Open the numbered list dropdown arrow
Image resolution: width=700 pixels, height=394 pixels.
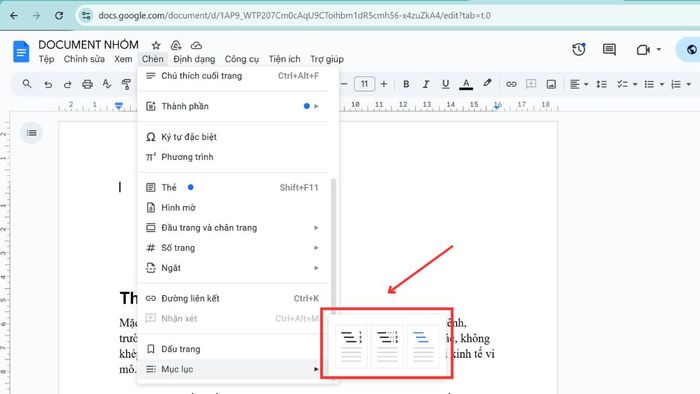tap(688, 84)
